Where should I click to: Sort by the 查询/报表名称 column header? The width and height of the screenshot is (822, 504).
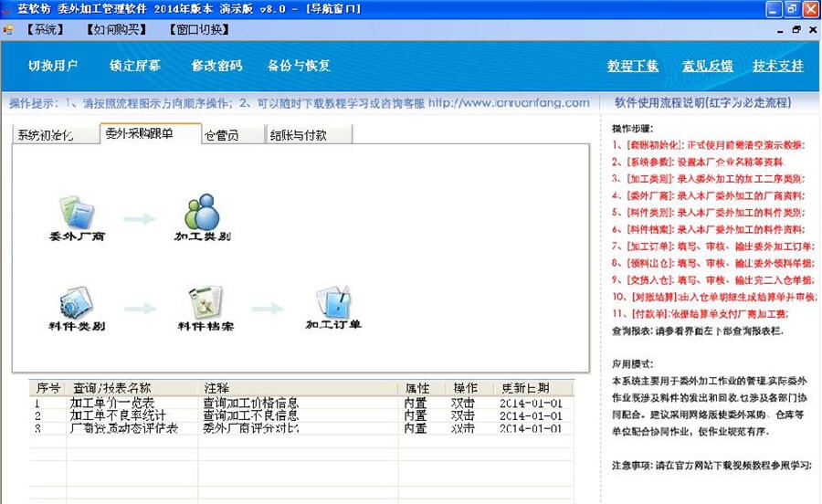pyautogui.click(x=132, y=388)
